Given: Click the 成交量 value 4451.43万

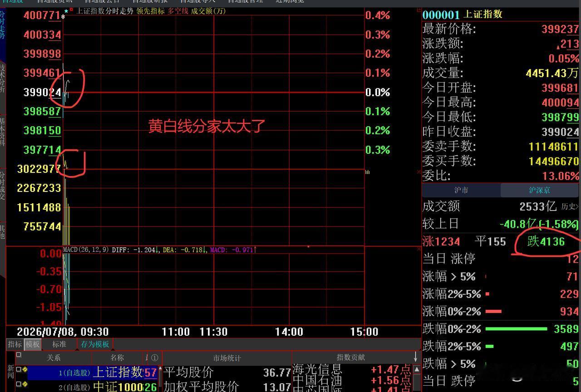Looking at the screenshot, I should click(x=552, y=73).
